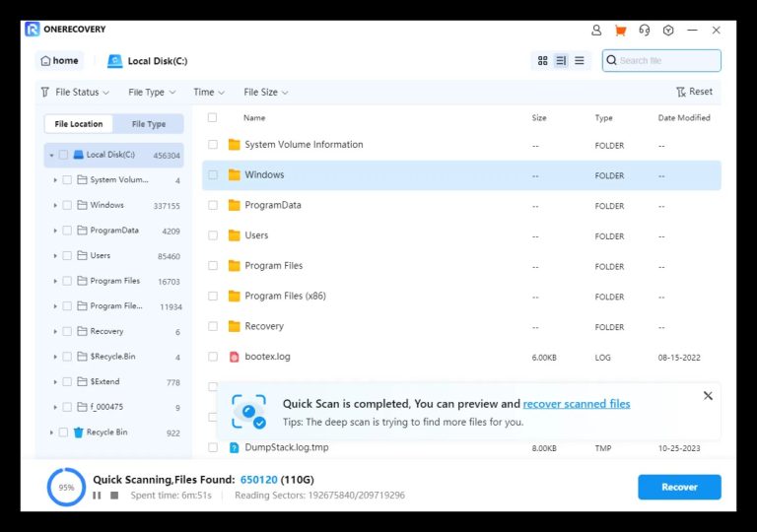
Task: Expand the Users tree node
Action: tap(55, 256)
